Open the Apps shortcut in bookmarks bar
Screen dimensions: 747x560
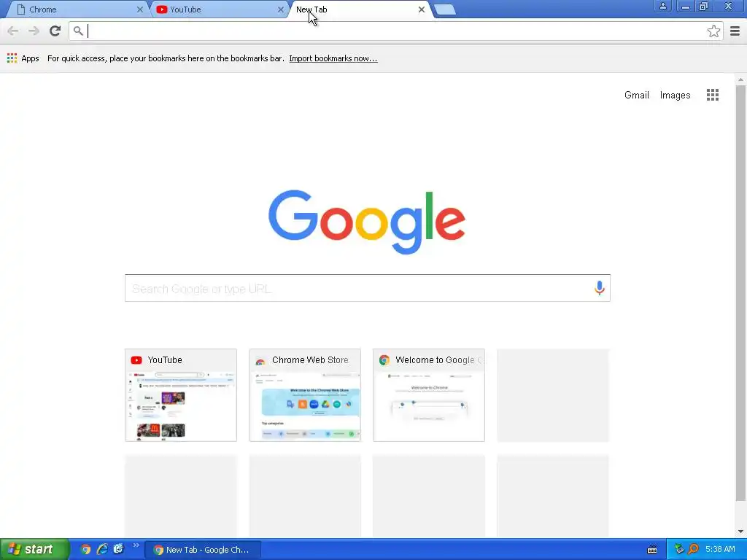click(23, 58)
